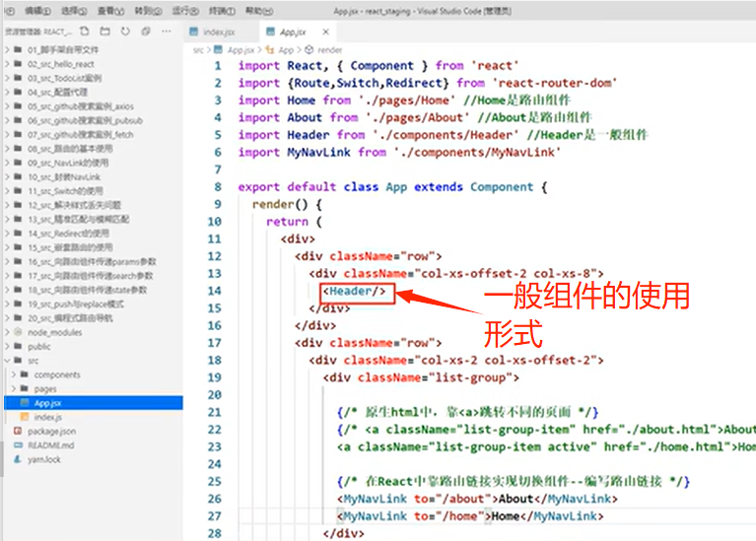The height and width of the screenshot is (541, 756).
Task: Expand the 10_src NavLink folder chevron
Action: pos(7,177)
